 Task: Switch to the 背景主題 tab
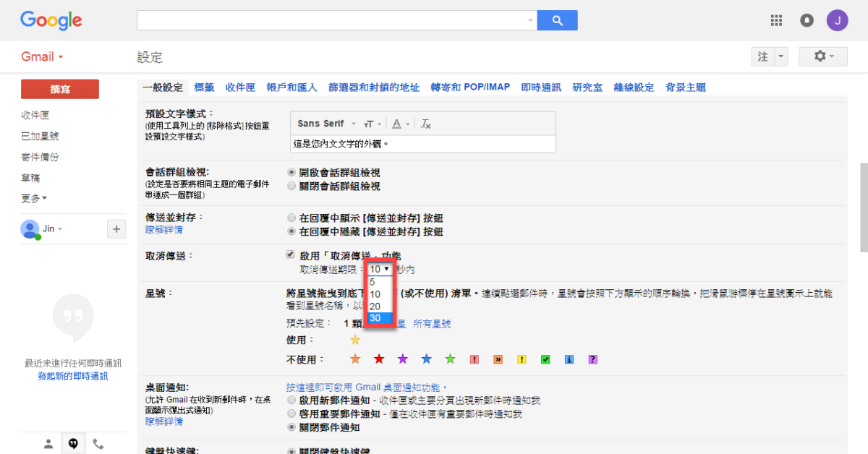[686, 87]
